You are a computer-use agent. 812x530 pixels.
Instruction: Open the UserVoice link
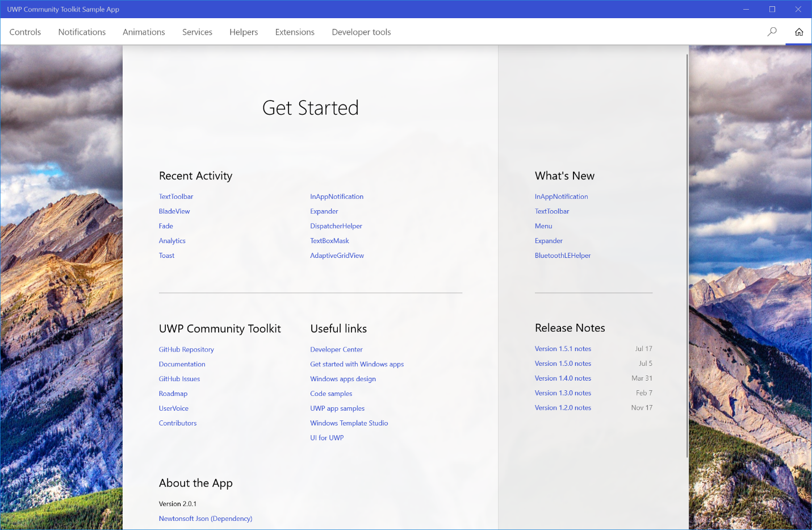pyautogui.click(x=174, y=408)
